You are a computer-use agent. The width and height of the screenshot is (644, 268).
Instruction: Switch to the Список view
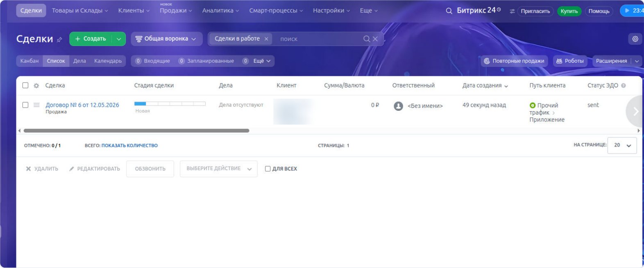pyautogui.click(x=56, y=61)
